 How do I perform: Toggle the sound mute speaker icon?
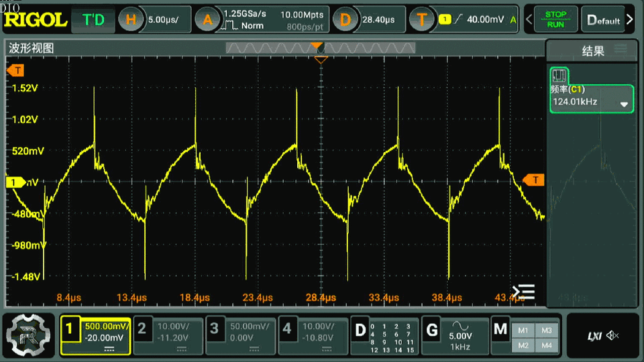coord(612,336)
